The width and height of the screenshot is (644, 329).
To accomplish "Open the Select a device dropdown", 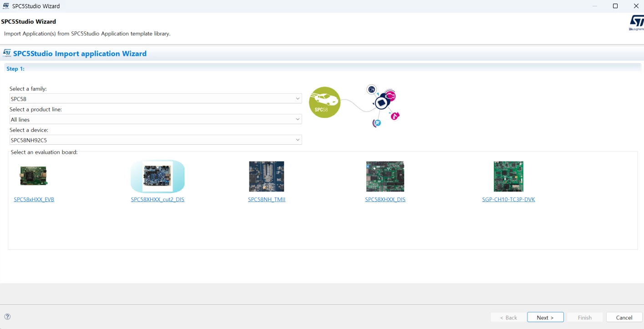I will (156, 140).
